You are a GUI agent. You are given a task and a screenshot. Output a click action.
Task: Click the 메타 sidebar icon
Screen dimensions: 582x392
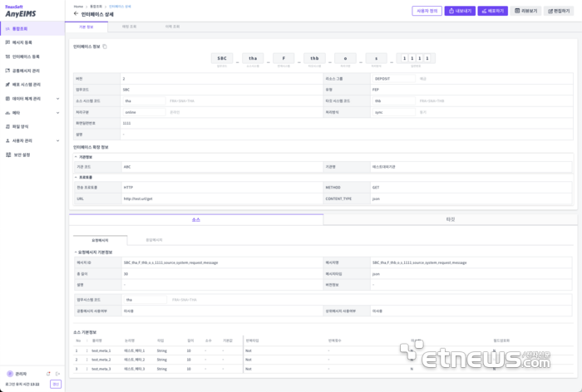pyautogui.click(x=7, y=113)
